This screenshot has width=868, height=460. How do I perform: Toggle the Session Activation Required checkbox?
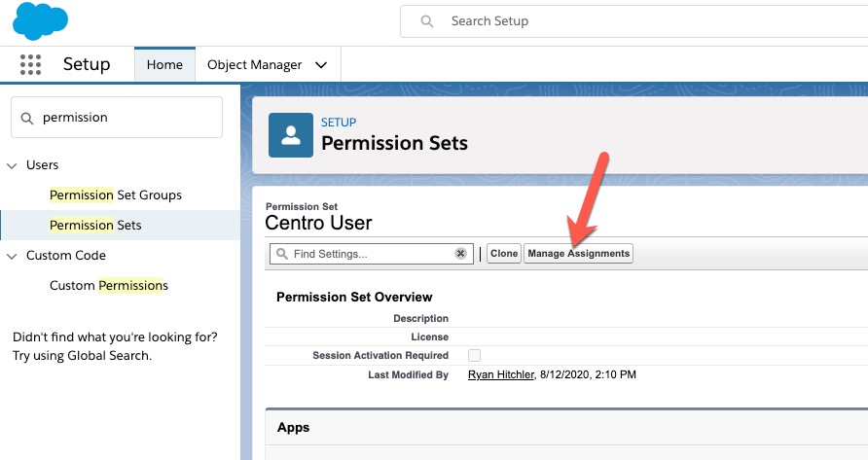tap(475, 355)
